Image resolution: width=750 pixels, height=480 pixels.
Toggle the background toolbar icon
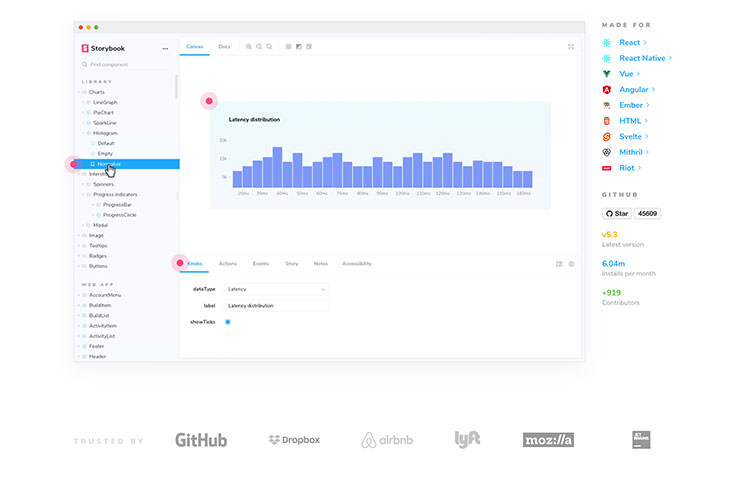299,46
